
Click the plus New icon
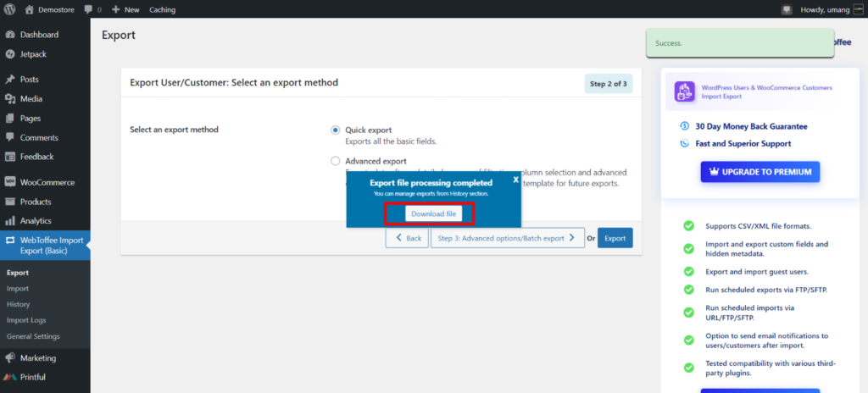pos(115,9)
